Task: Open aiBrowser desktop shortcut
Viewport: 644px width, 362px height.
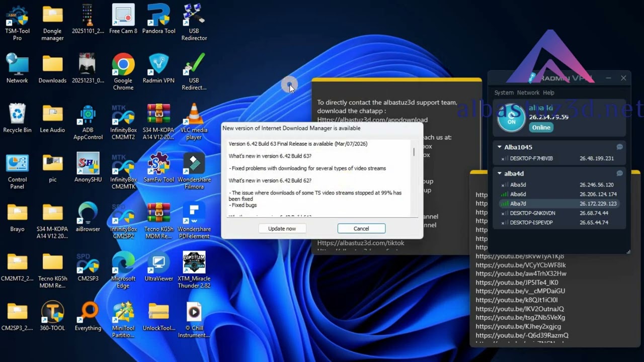Action: pyautogui.click(x=88, y=217)
